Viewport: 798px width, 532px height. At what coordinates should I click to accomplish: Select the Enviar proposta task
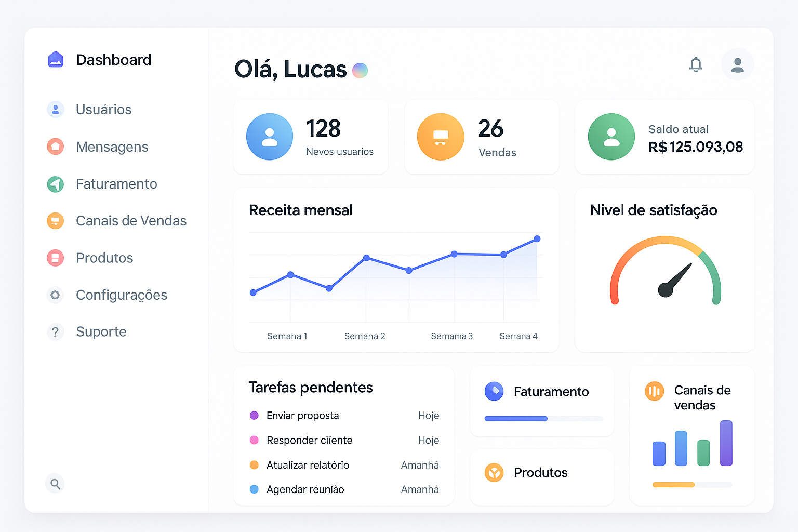[x=302, y=416]
